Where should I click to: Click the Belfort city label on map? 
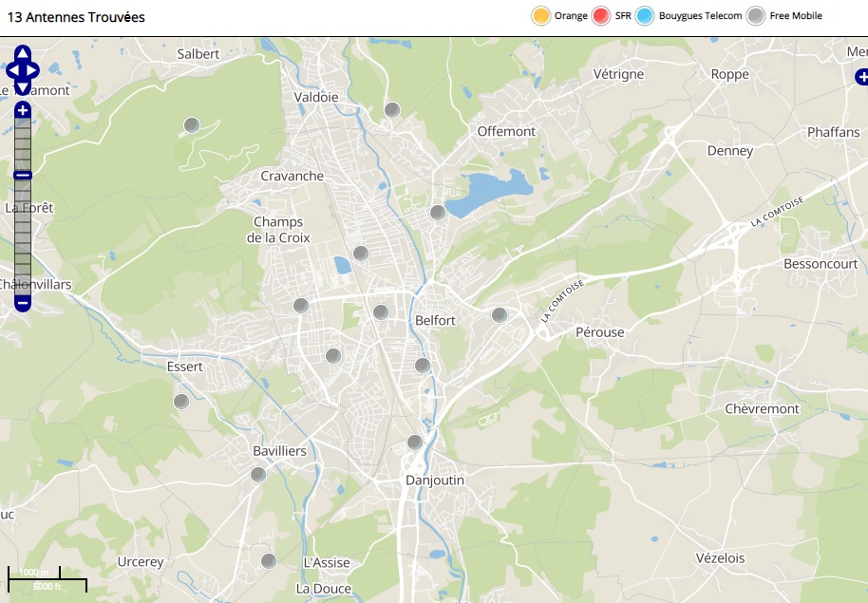pos(436,321)
